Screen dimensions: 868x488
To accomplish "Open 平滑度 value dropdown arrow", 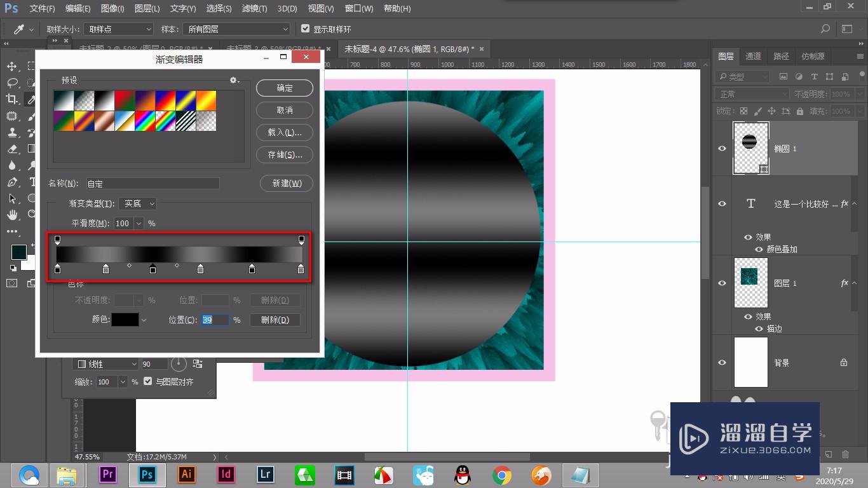I will point(139,224).
